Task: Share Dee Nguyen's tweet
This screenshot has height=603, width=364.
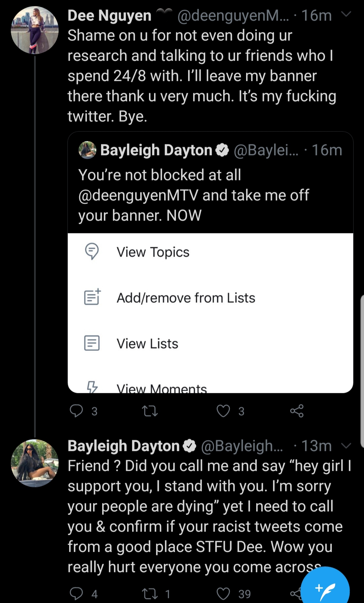Action: click(x=297, y=411)
